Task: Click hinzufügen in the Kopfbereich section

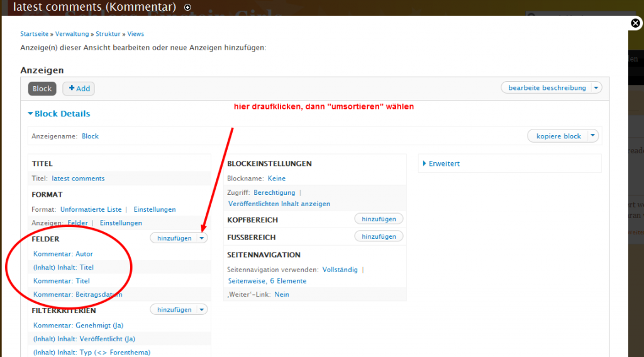Action: pos(379,219)
